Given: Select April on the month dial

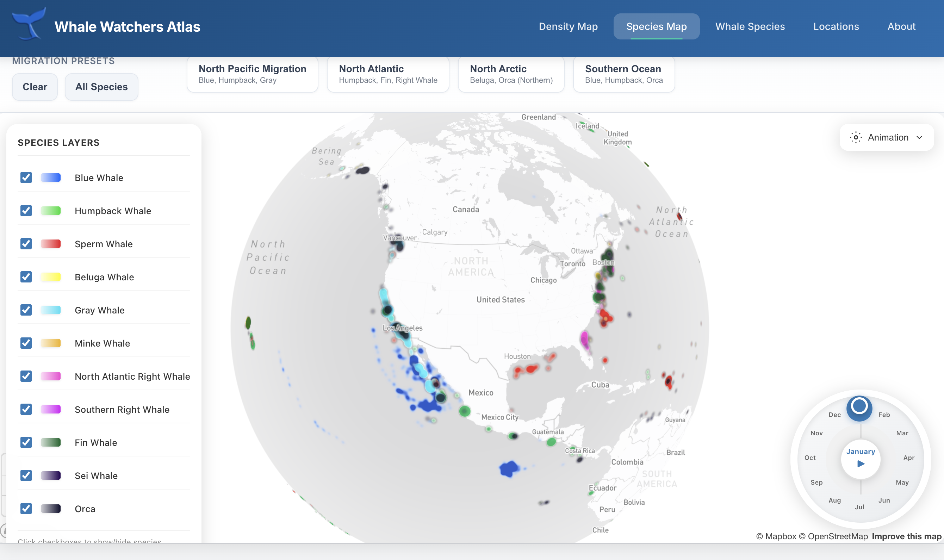Looking at the screenshot, I should point(909,458).
